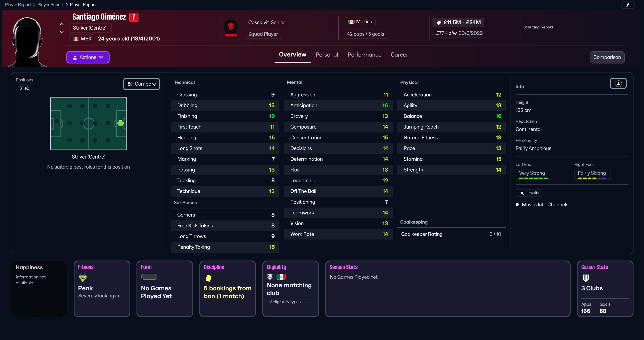
Task: Click the club crest badge next to Casciavit
Action: point(231,28)
